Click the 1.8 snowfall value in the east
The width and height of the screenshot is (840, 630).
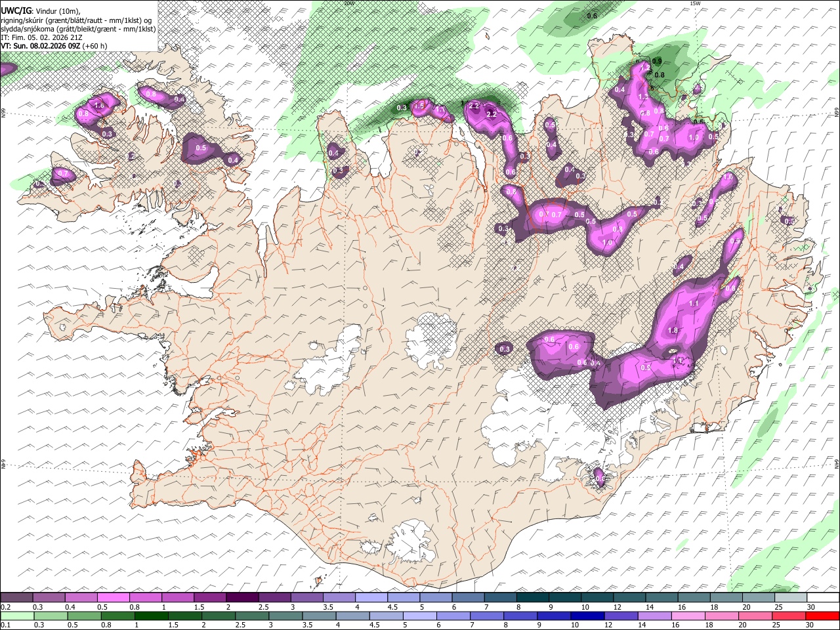point(673,331)
